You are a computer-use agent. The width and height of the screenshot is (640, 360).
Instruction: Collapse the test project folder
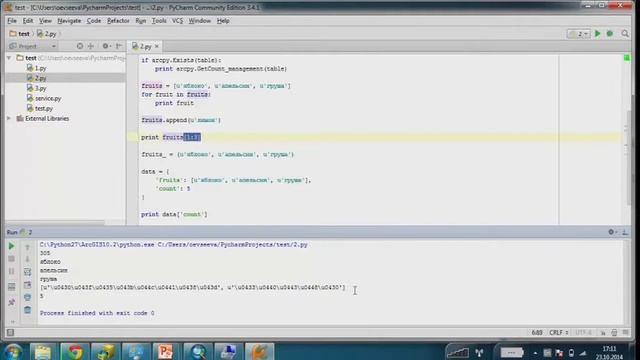(9, 58)
